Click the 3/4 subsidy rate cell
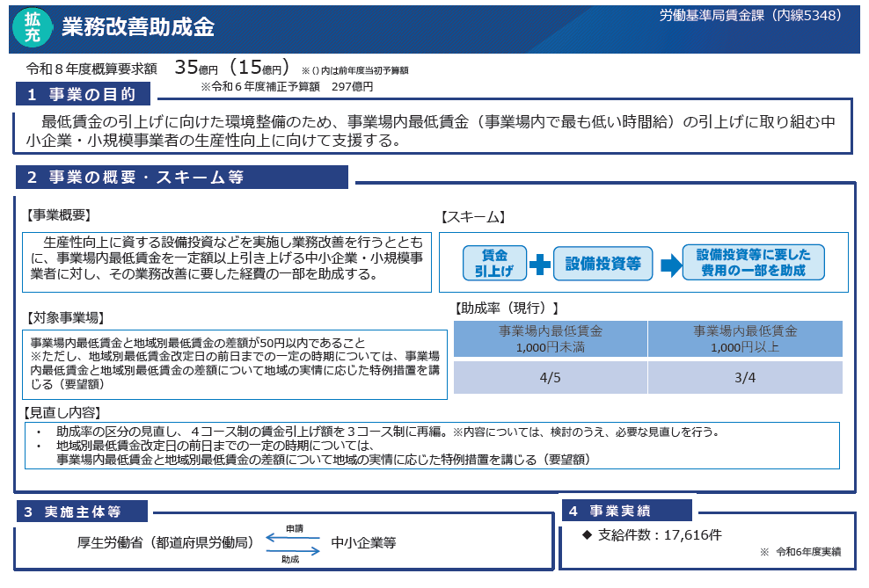Viewport: 869px width, 588px height. tap(745, 378)
